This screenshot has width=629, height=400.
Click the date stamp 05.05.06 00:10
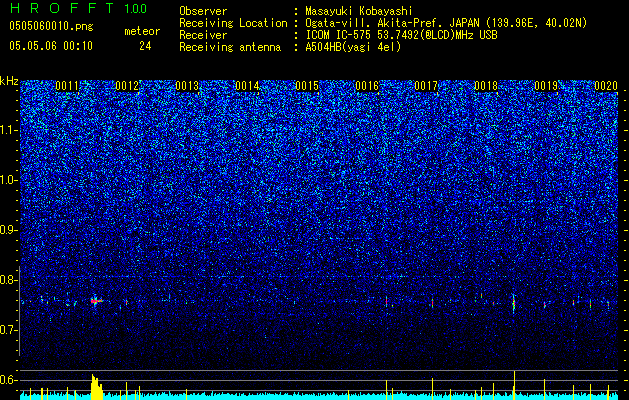click(51, 46)
